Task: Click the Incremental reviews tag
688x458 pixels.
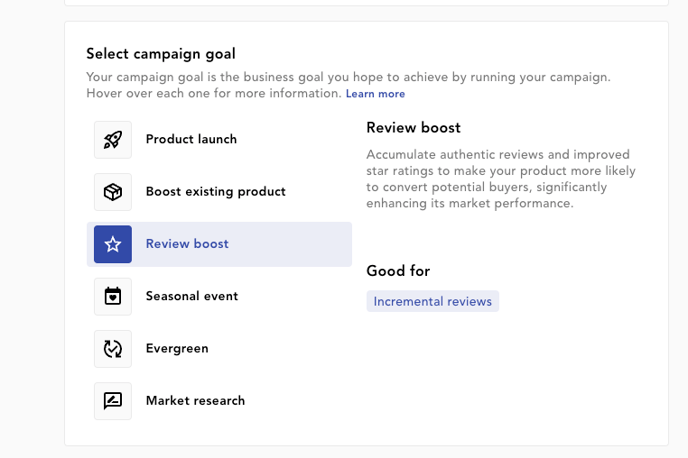Action: (433, 301)
